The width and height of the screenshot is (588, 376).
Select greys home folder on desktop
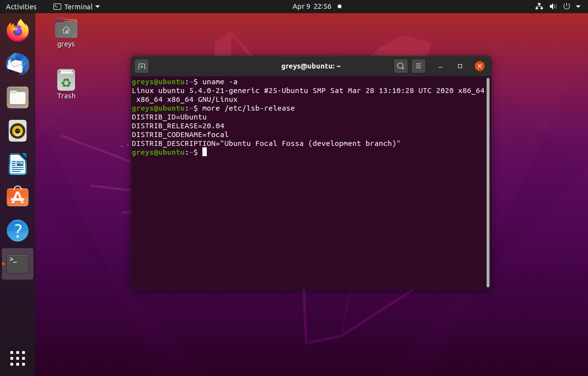[x=66, y=33]
